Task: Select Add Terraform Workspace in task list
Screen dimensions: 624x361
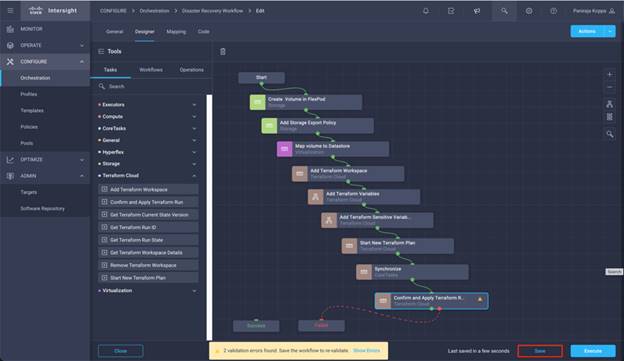Action: 148,189
